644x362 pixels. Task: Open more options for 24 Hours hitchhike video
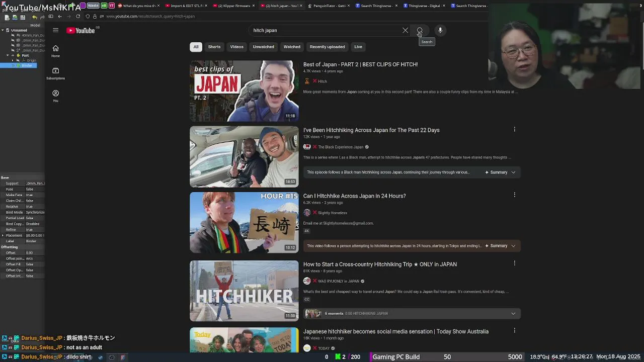pos(514,195)
